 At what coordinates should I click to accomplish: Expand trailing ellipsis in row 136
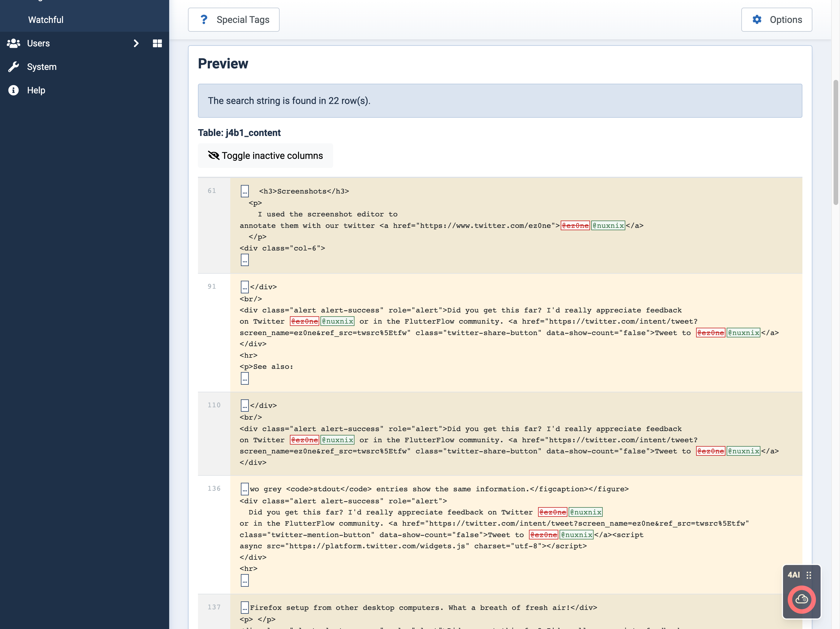245,581
